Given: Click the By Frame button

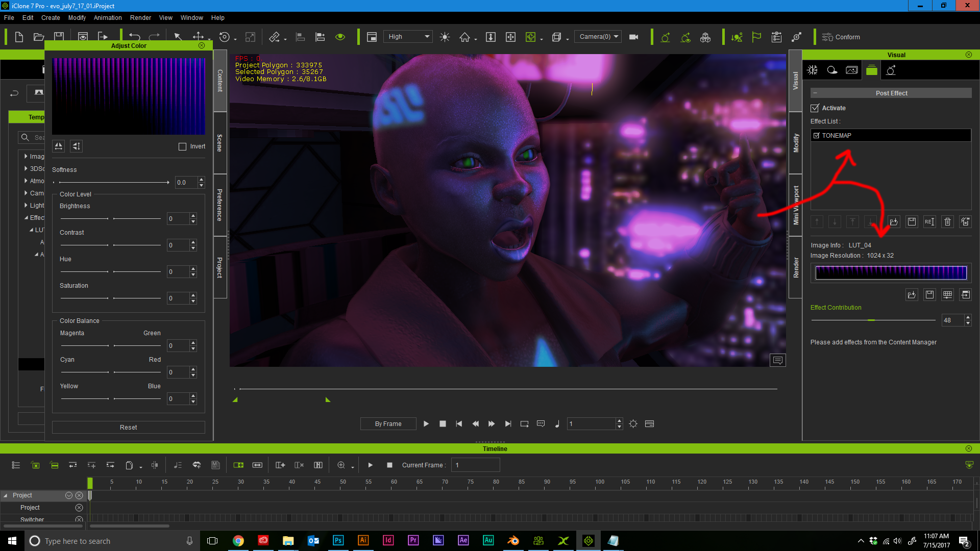Looking at the screenshot, I should click(388, 424).
